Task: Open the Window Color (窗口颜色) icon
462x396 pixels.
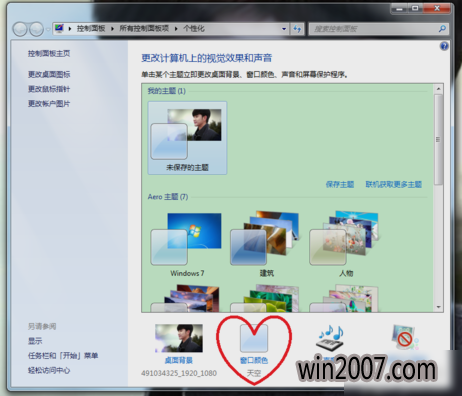Action: [x=254, y=339]
